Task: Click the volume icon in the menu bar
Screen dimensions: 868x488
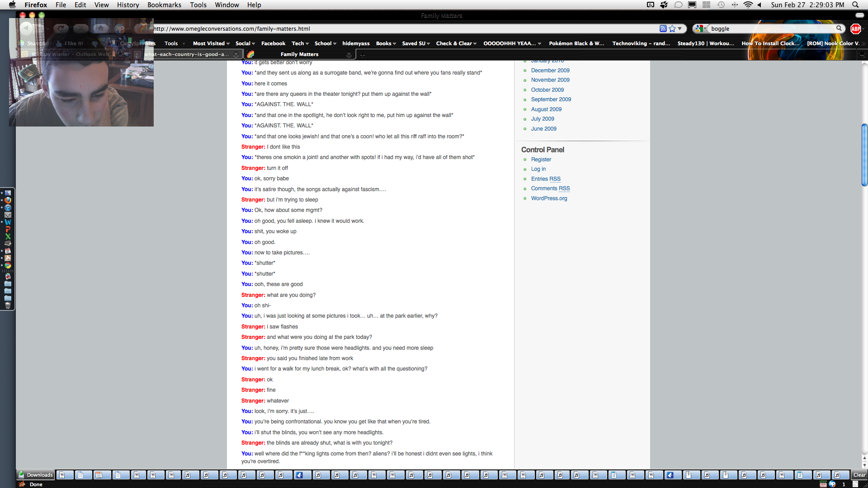Action: (759, 5)
